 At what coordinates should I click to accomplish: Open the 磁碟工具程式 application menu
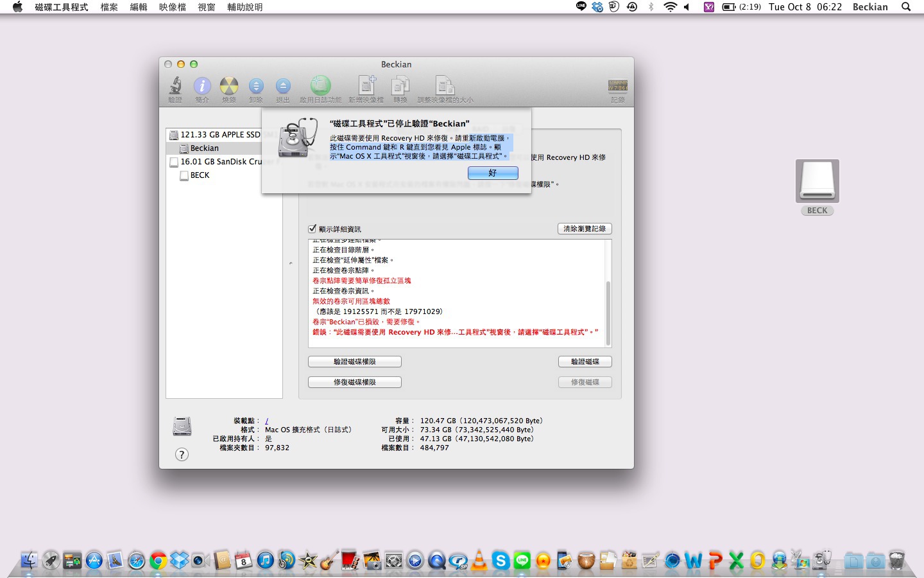pyautogui.click(x=62, y=7)
